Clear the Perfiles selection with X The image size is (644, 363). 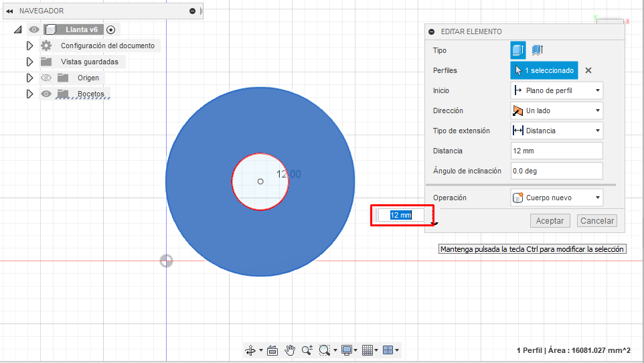coord(588,70)
